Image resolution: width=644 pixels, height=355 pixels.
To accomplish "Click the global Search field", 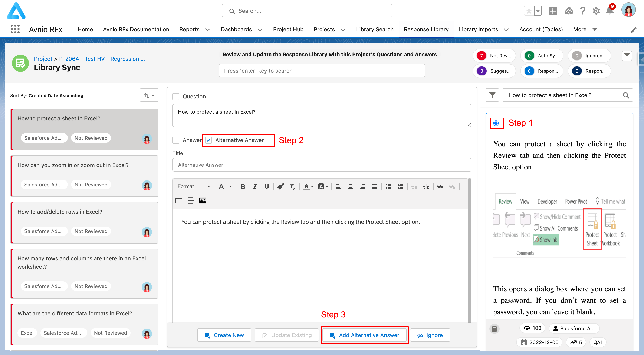I will tap(307, 11).
